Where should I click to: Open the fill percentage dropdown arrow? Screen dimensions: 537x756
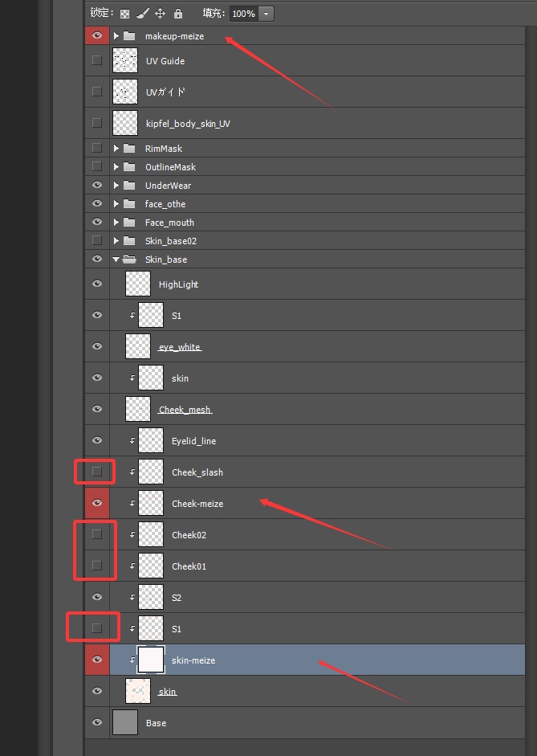pyautogui.click(x=266, y=14)
